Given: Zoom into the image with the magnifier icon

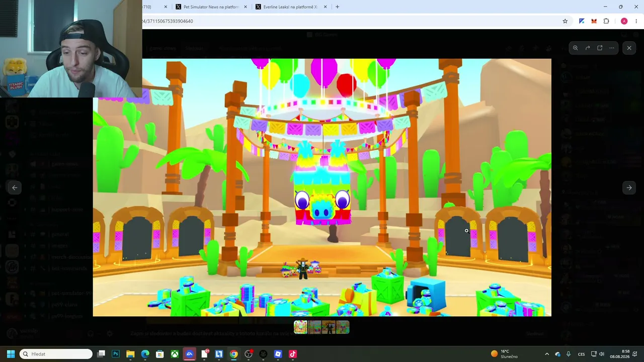Looking at the screenshot, I should click(x=575, y=48).
